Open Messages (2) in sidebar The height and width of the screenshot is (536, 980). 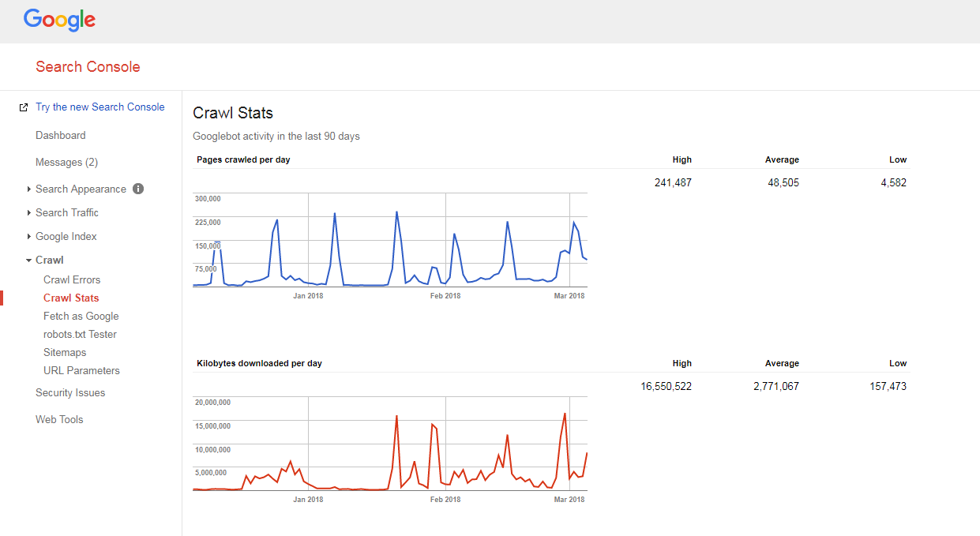point(66,163)
